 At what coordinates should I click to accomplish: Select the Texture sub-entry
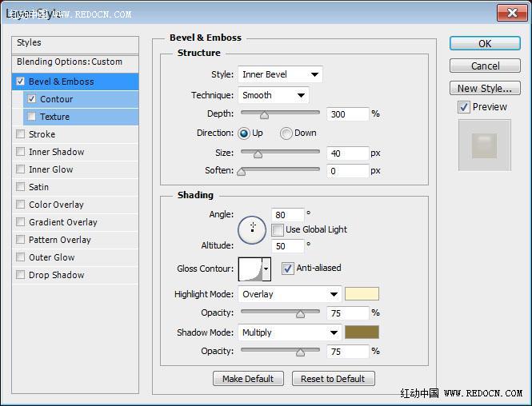click(81, 117)
